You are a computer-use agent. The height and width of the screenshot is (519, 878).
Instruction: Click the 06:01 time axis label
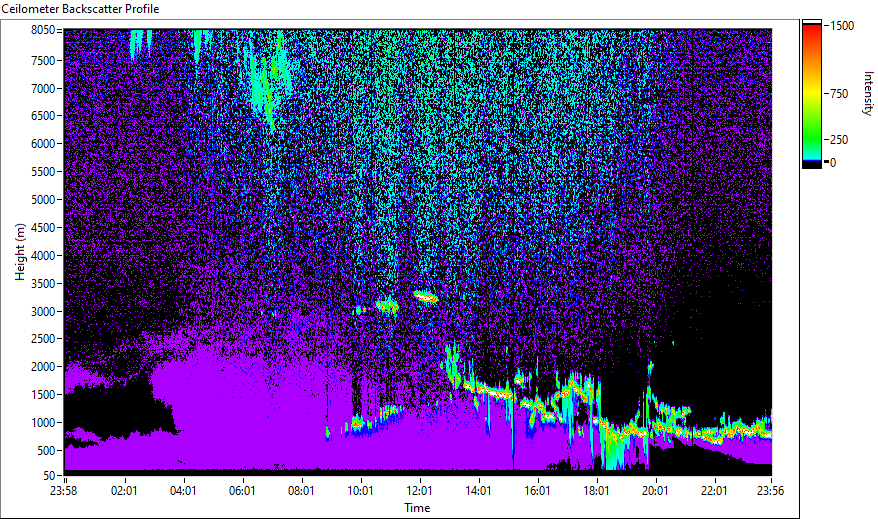click(x=242, y=491)
